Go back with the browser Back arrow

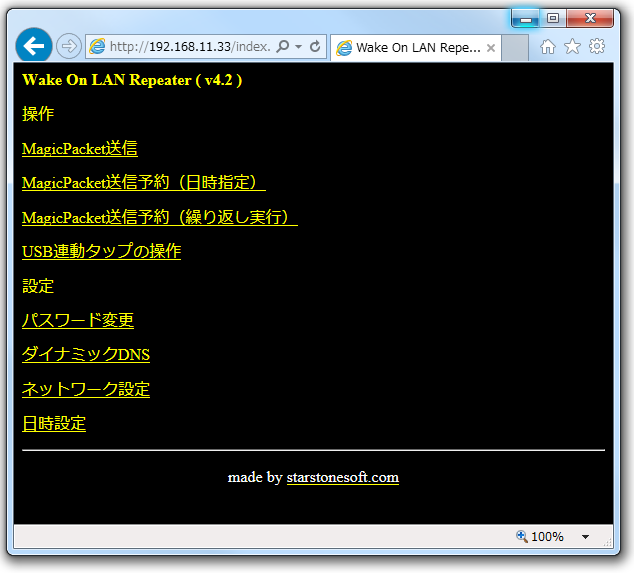click(34, 46)
